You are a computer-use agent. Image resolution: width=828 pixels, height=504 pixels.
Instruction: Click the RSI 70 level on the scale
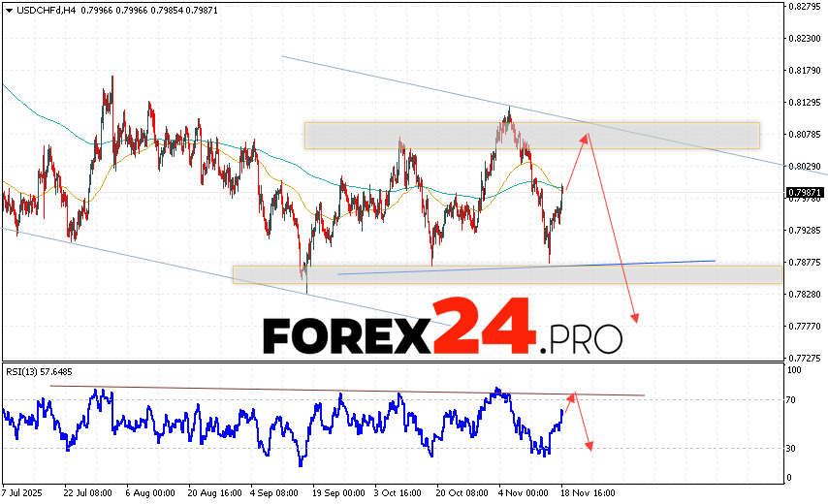click(792, 399)
